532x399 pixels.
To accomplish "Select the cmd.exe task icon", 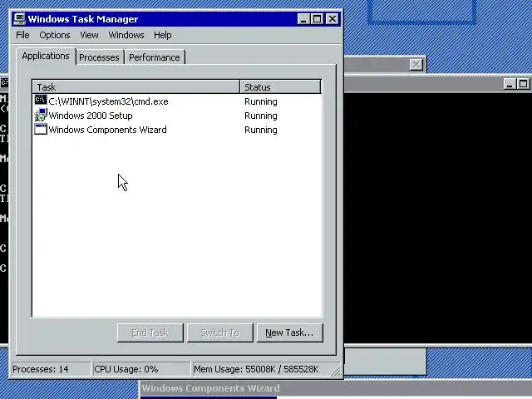I will pos(41,101).
